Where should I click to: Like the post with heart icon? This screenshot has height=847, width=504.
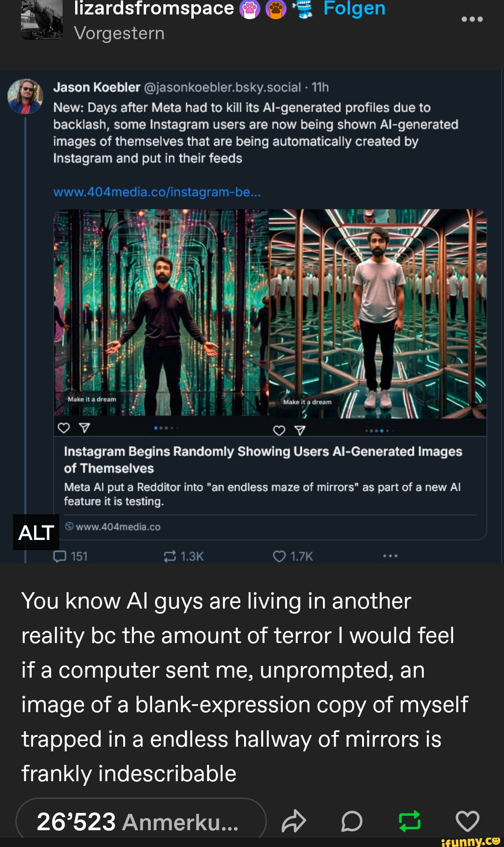(x=467, y=821)
